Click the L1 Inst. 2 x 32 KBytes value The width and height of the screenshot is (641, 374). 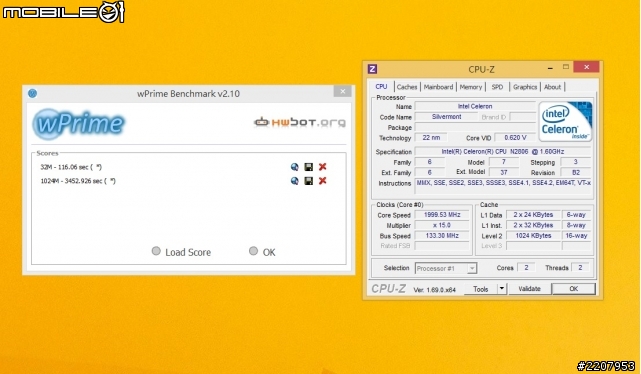533,225
